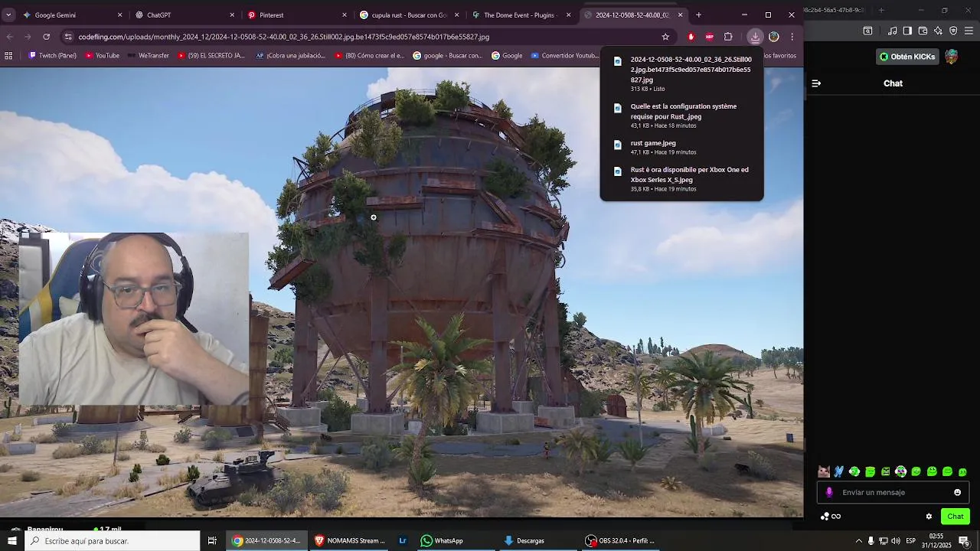The width and height of the screenshot is (980, 551).
Task: Switch to the Pinterest tab
Action: coord(297,15)
